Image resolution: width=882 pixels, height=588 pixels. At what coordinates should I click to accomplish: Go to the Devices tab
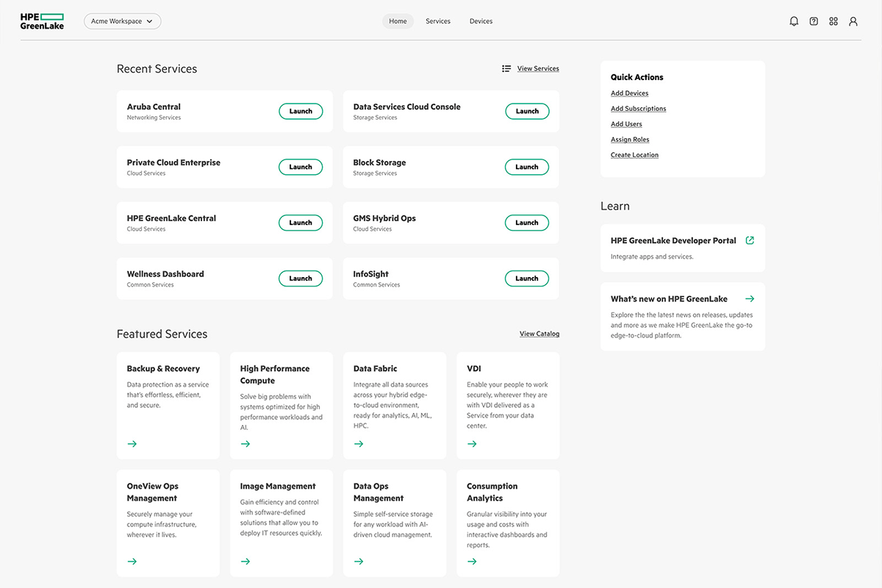[x=481, y=21]
